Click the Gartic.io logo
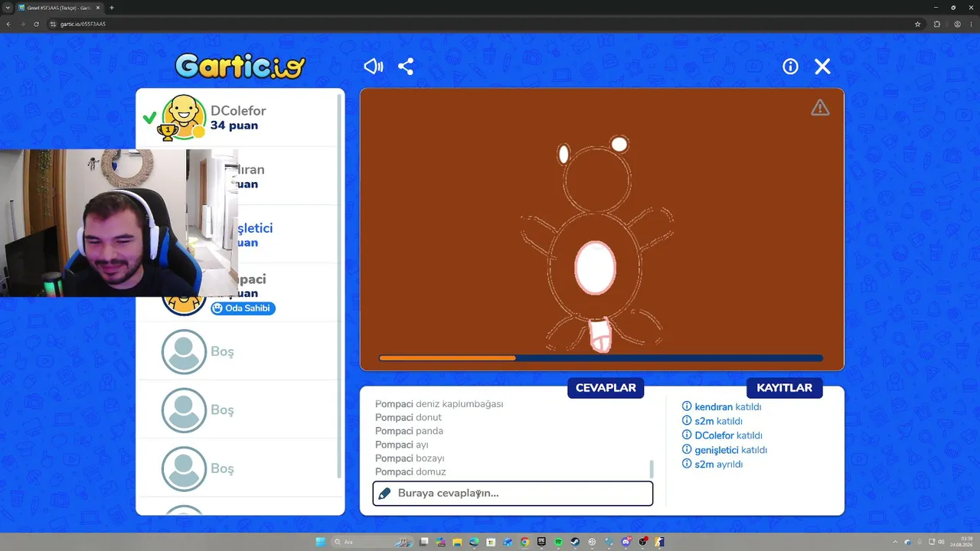The width and height of the screenshot is (980, 551). [240, 66]
